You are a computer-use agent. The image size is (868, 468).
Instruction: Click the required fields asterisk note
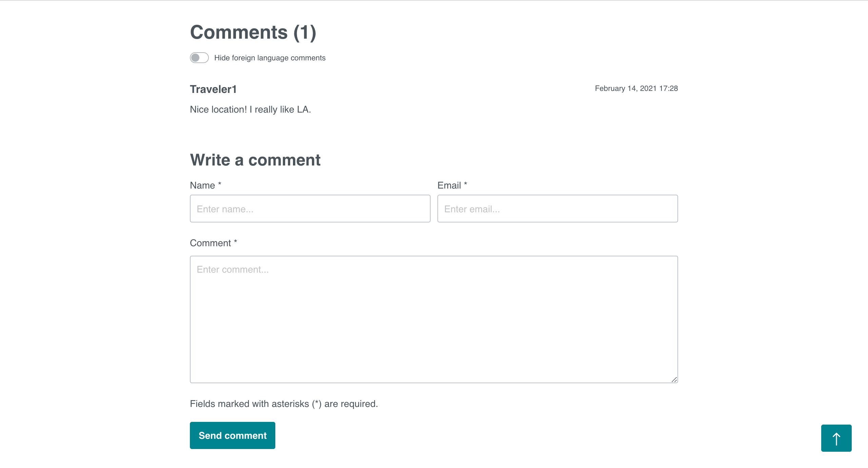pyautogui.click(x=284, y=404)
